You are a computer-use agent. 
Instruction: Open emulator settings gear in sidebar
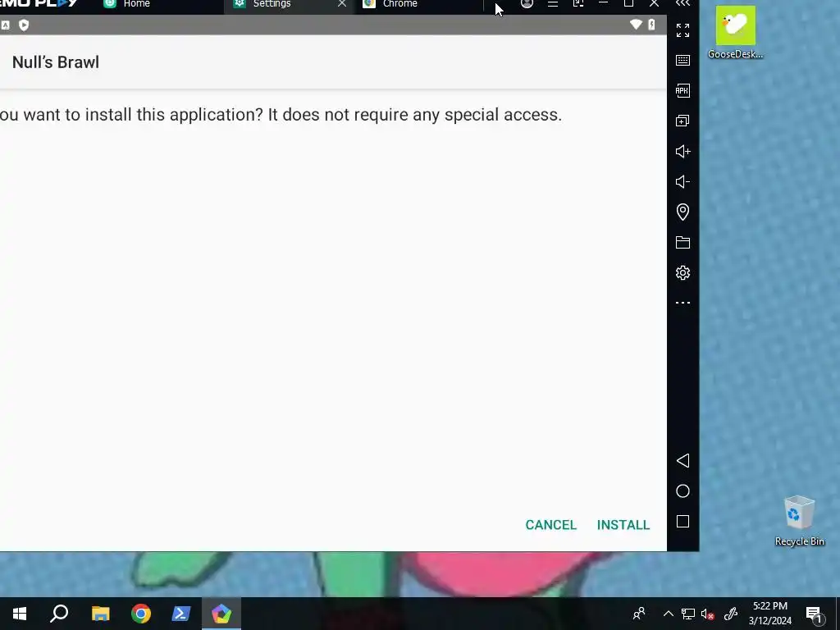click(682, 272)
